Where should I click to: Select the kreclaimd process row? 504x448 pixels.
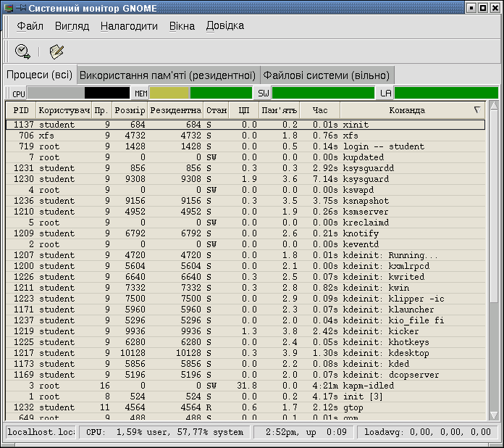click(245, 223)
